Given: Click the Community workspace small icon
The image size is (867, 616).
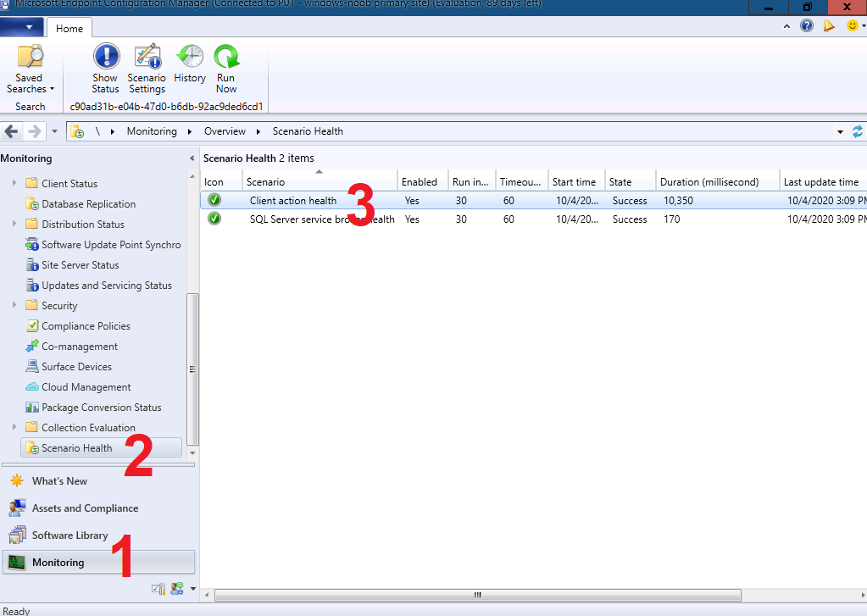Looking at the screenshot, I should tap(177, 589).
